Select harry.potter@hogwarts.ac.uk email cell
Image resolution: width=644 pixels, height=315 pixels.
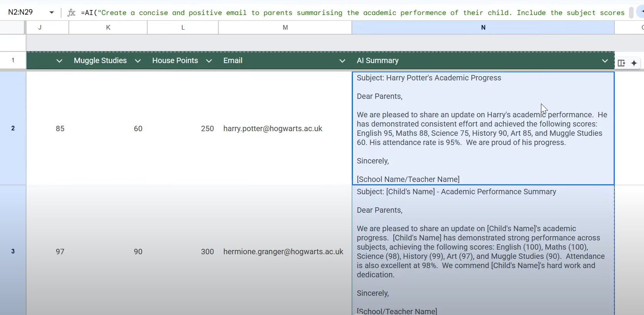click(x=285, y=128)
